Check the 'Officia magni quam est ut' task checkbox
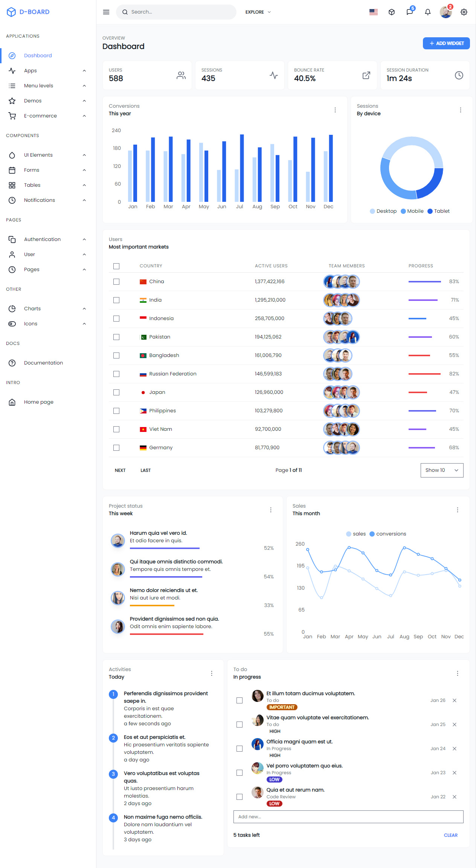The image size is (476, 868). pos(240,749)
